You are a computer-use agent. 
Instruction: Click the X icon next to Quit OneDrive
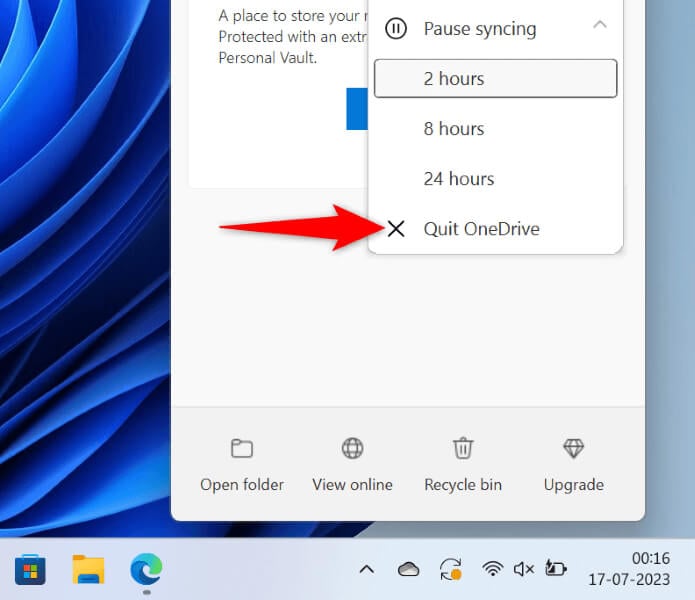click(396, 229)
